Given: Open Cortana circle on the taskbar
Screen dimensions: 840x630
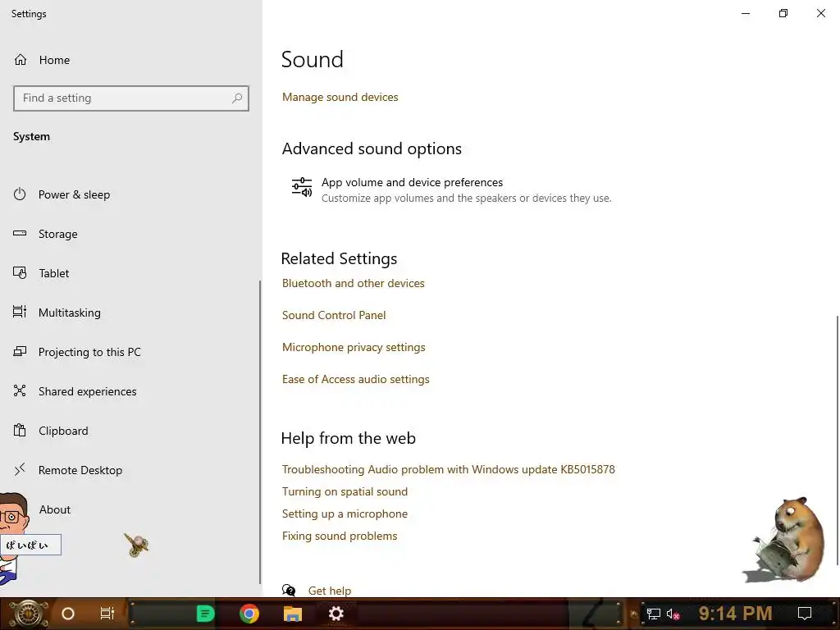Looking at the screenshot, I should pos(68,614).
